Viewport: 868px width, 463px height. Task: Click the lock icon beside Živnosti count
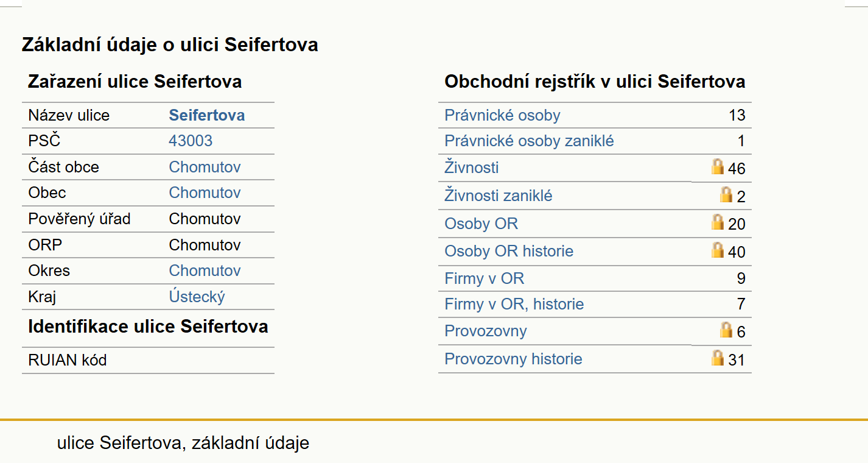(718, 166)
